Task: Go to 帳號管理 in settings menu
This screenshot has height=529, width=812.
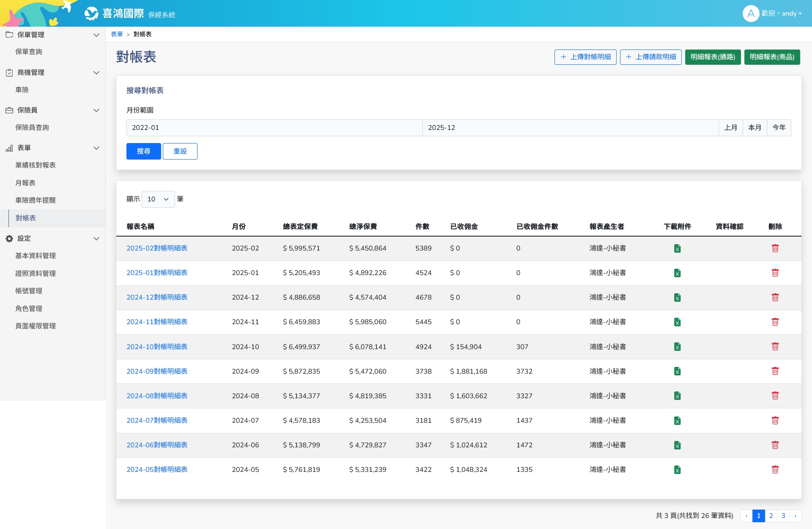Action: (29, 291)
